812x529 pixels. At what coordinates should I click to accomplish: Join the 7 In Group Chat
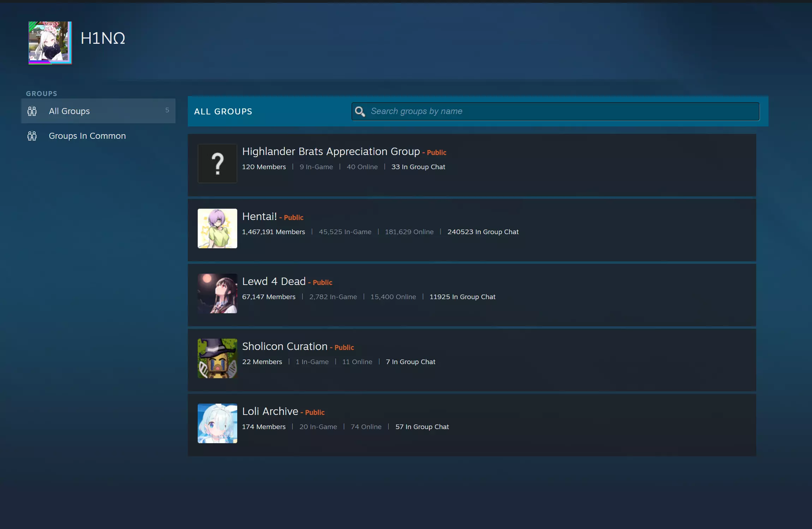411,362
